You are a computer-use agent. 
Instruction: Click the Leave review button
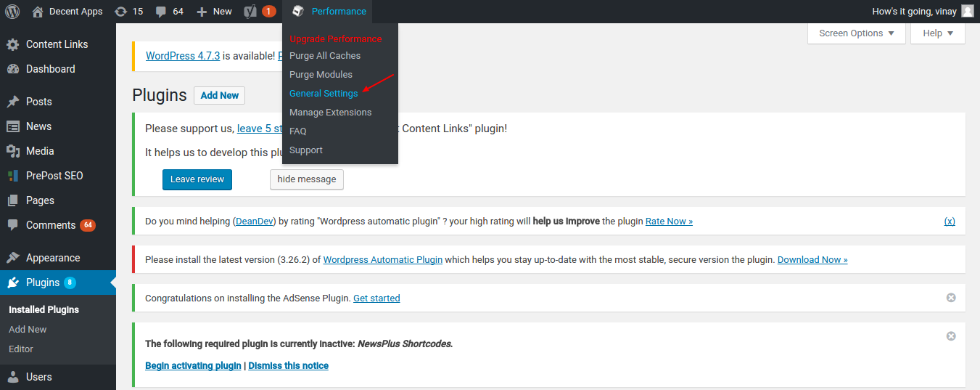coord(197,179)
